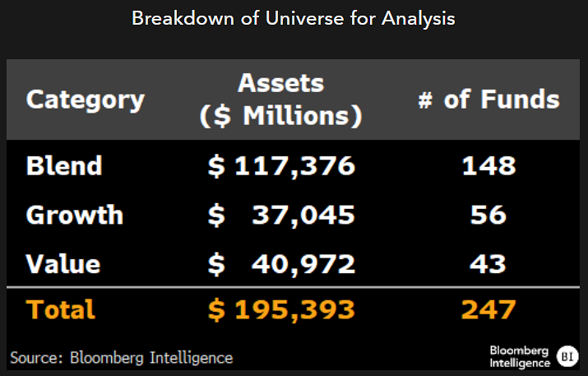This screenshot has height=376, width=588.
Task: Select the Blend row label
Action: 64,166
